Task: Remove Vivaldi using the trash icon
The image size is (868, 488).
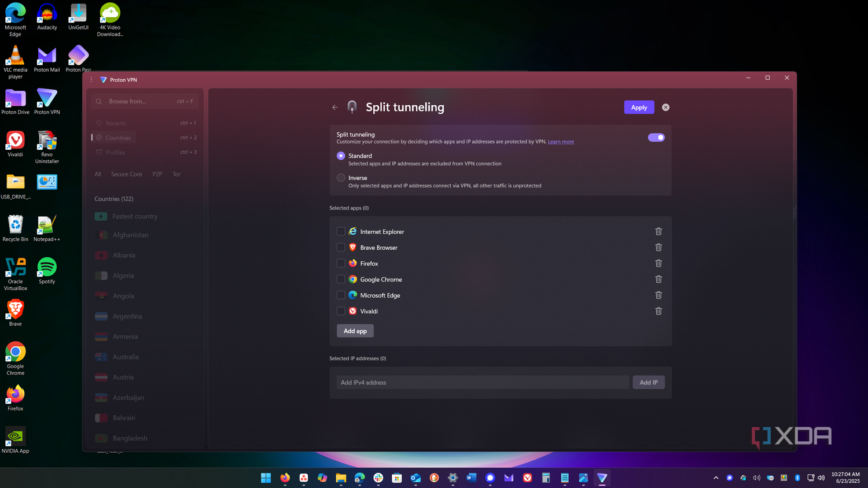Action: [x=659, y=311]
